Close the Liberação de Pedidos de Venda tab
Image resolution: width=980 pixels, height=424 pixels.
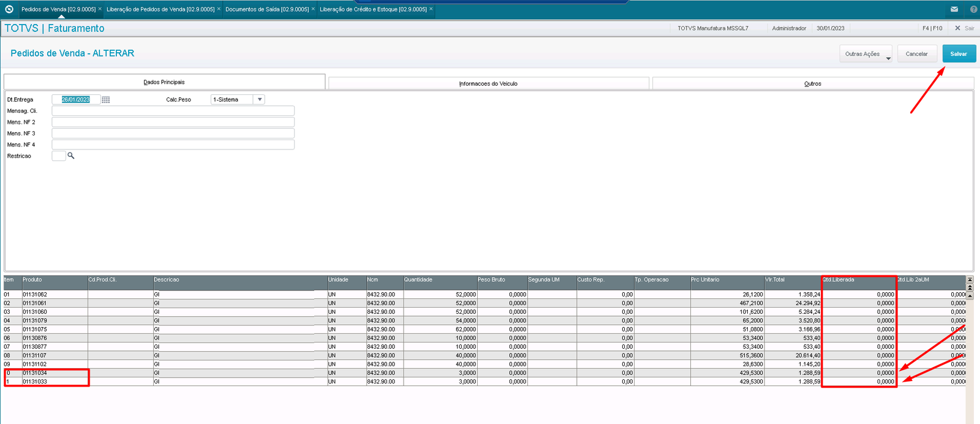tap(219, 9)
